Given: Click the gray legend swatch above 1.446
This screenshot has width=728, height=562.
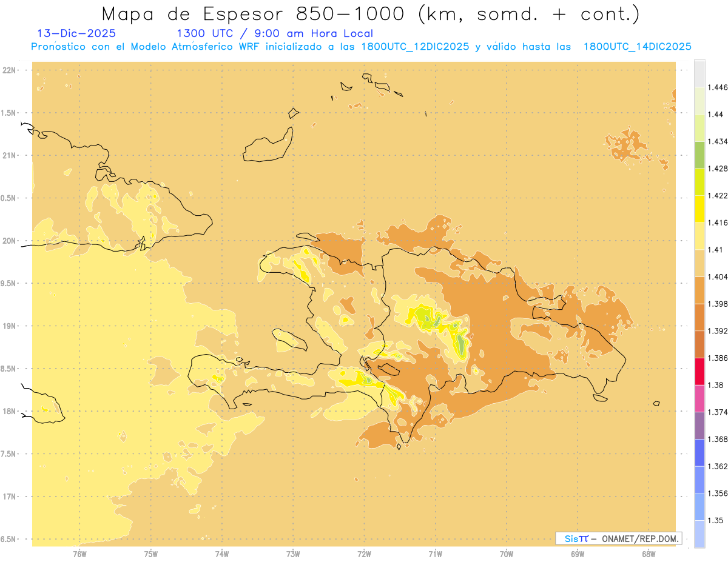Looking at the screenshot, I should (699, 73).
